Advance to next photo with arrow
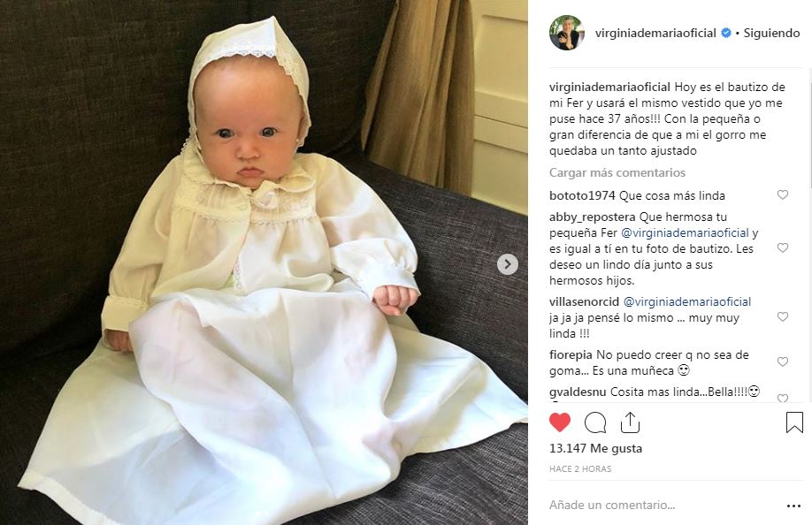Screen dimensions: 812x525 508,264
